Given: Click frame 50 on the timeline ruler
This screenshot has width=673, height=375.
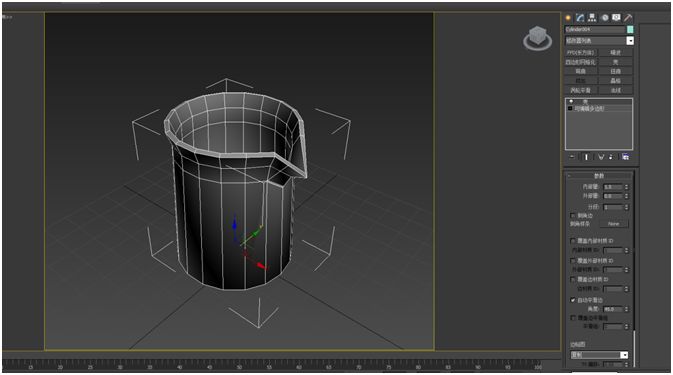Looking at the screenshot, I should coord(239,367).
